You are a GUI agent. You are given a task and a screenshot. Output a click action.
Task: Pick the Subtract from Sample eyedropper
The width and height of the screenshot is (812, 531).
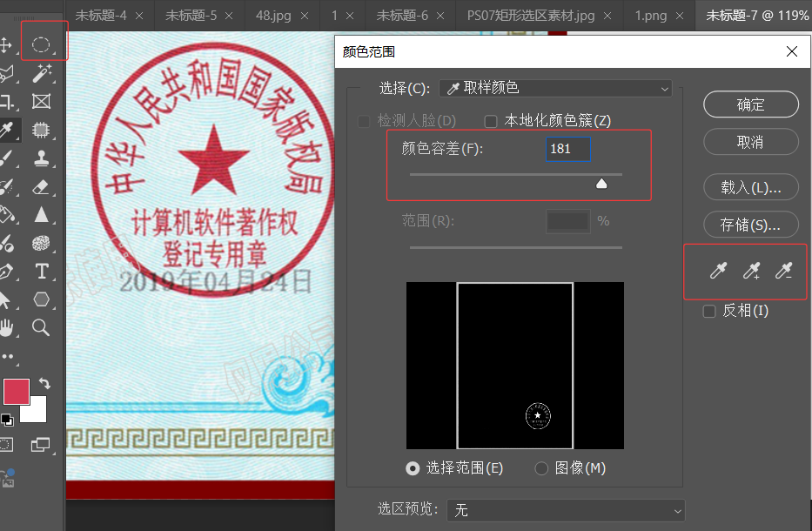point(784,271)
